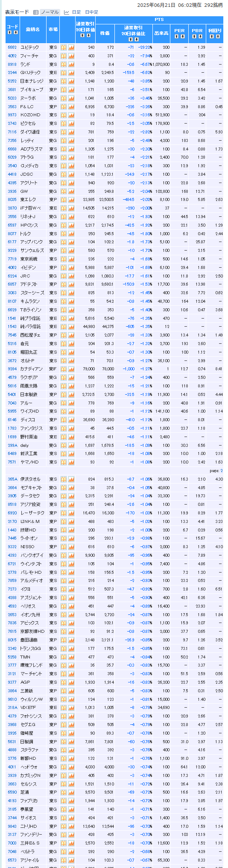The height and width of the screenshot is (868, 228).
Task: Open stock code 318A link
Action: [x=12, y=708]
